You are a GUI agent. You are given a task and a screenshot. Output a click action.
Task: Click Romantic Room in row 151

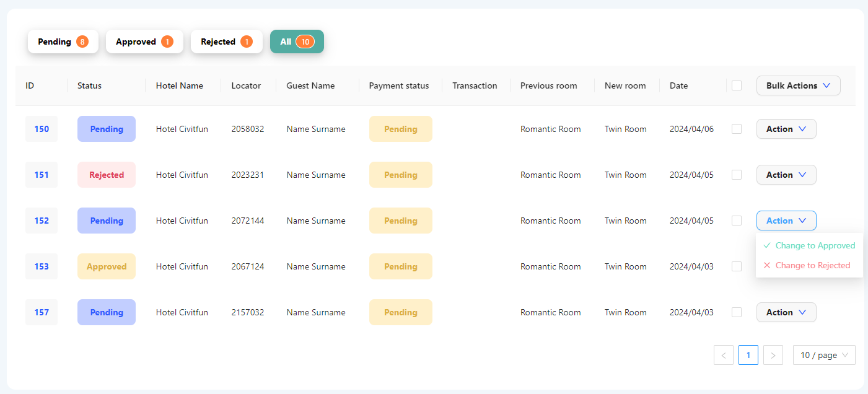click(551, 175)
